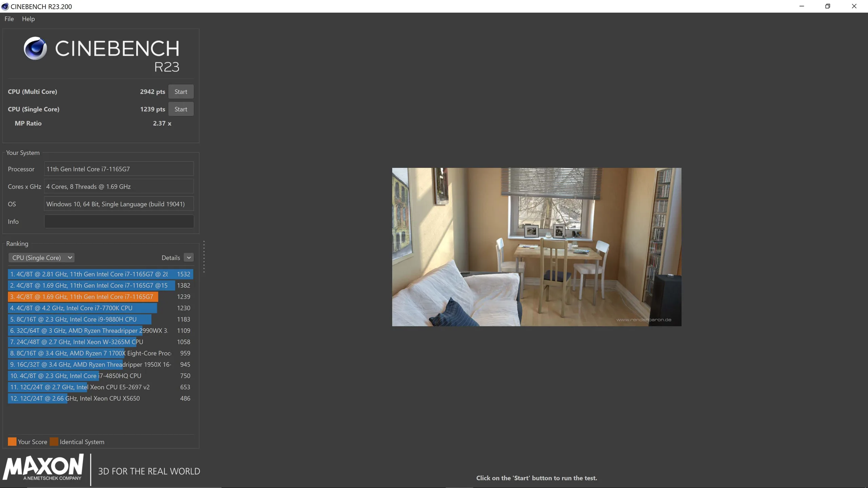This screenshot has height=488, width=868.
Task: Restore down the Cinebench window
Action: pyautogui.click(x=828, y=6)
